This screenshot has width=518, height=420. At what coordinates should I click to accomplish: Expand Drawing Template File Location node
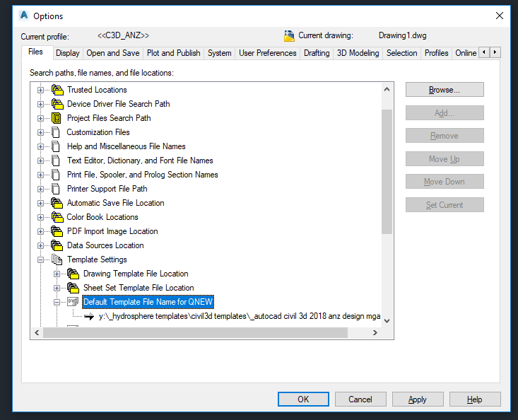[x=57, y=274]
